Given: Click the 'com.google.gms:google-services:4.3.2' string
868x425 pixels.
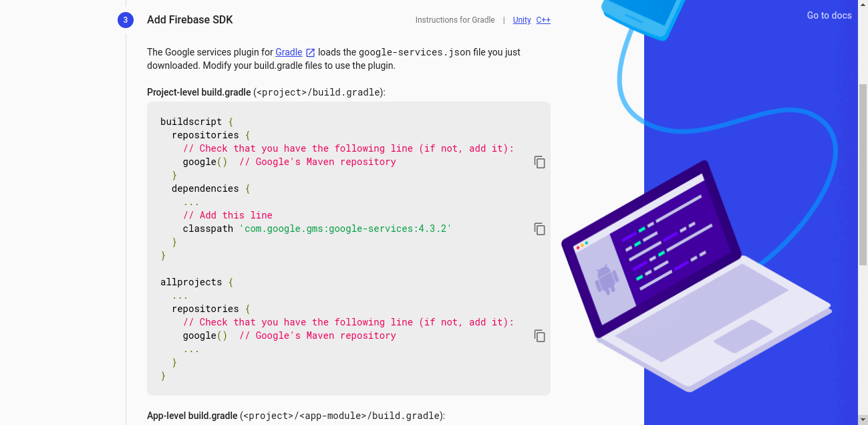Looking at the screenshot, I should (345, 229).
